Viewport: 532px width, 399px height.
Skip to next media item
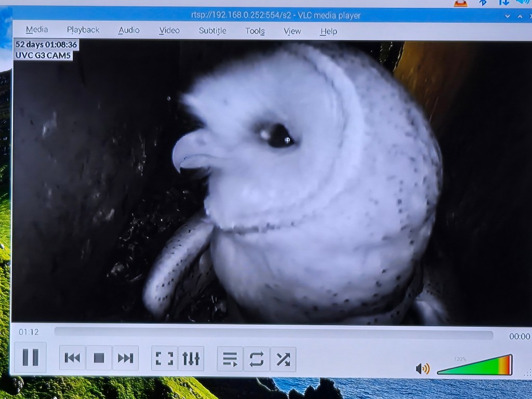(x=125, y=358)
